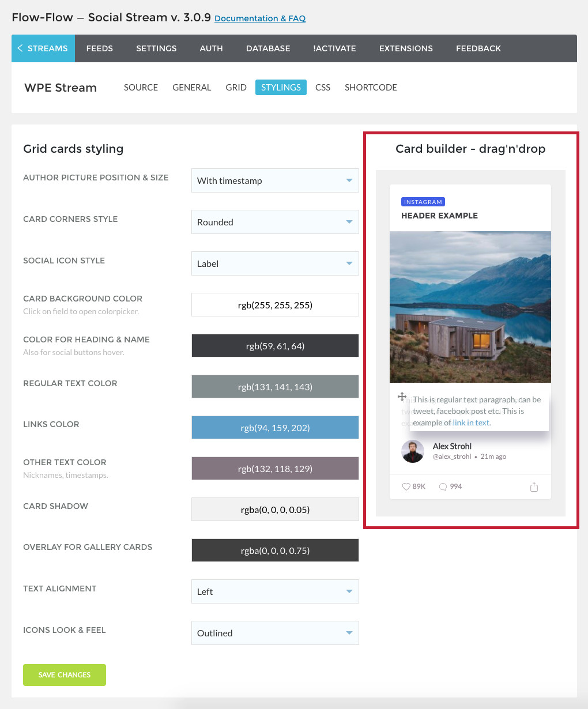This screenshot has height=709, width=588.
Task: Open the Extensions menu tab
Action: point(406,48)
